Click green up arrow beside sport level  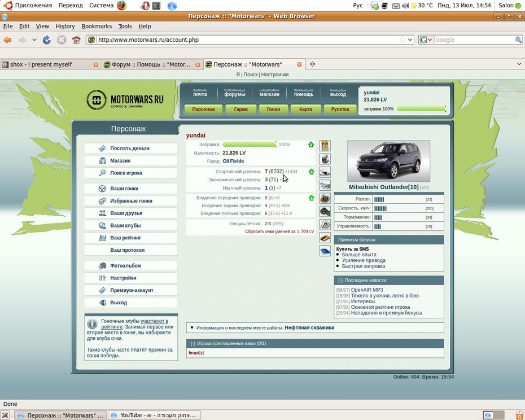point(312,172)
